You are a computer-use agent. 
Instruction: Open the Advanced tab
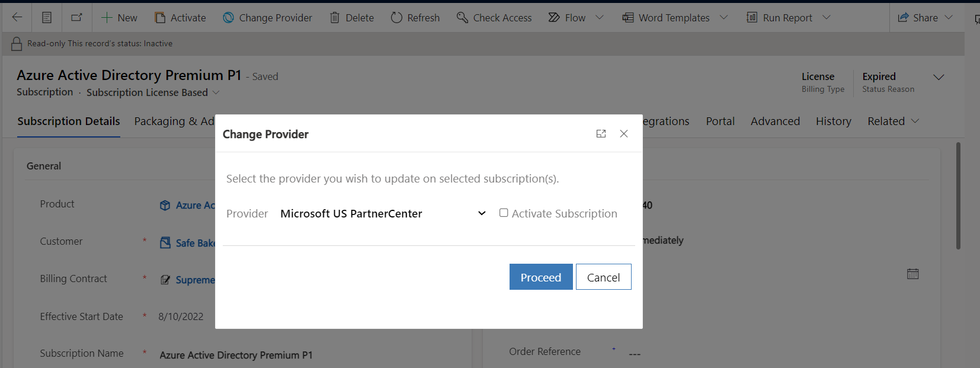775,121
